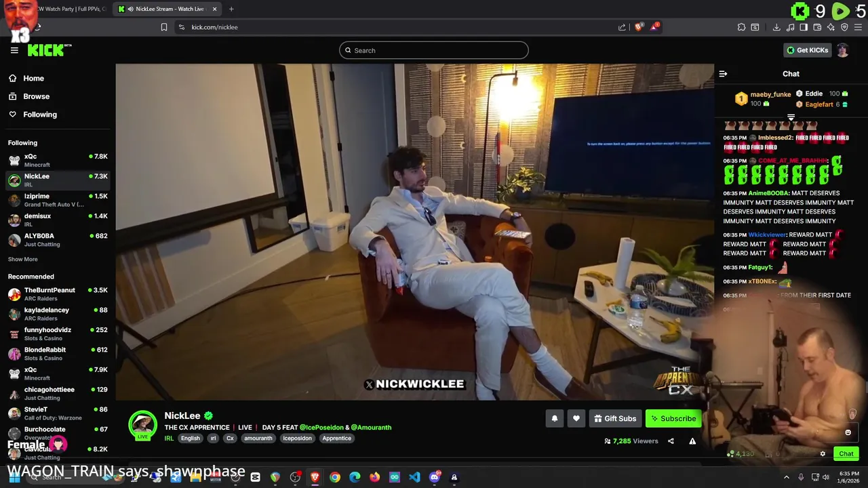Show hidden system tray icons chevron

click(787, 477)
